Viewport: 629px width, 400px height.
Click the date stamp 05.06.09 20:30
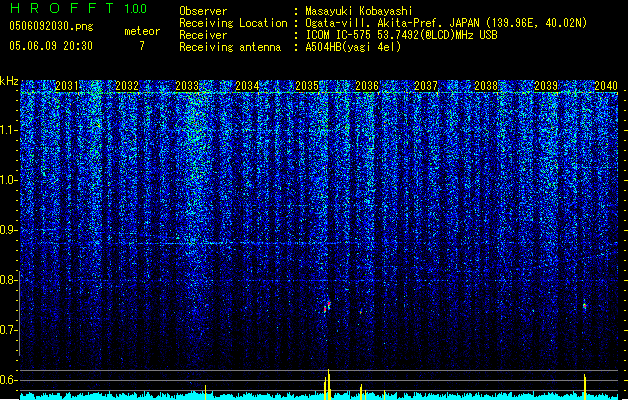pyautogui.click(x=51, y=46)
